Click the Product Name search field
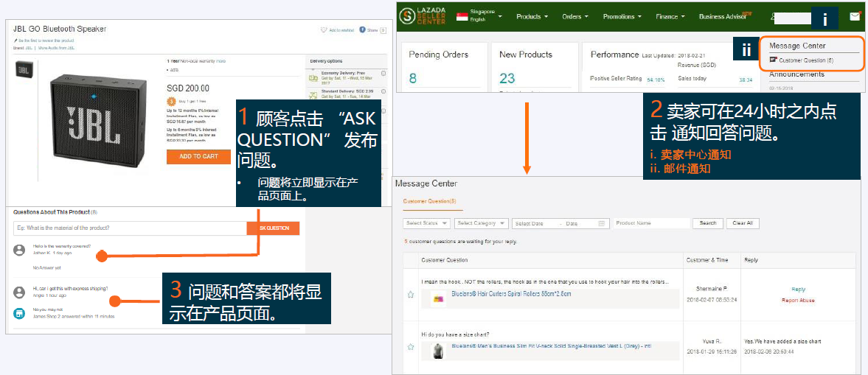This screenshot has height=375, width=868. tap(652, 223)
